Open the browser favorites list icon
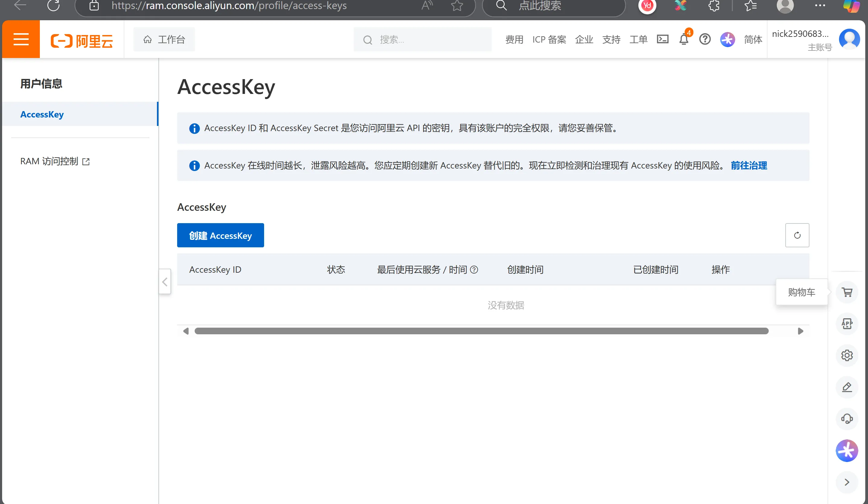Screen dimensions: 868x504 [751, 5]
